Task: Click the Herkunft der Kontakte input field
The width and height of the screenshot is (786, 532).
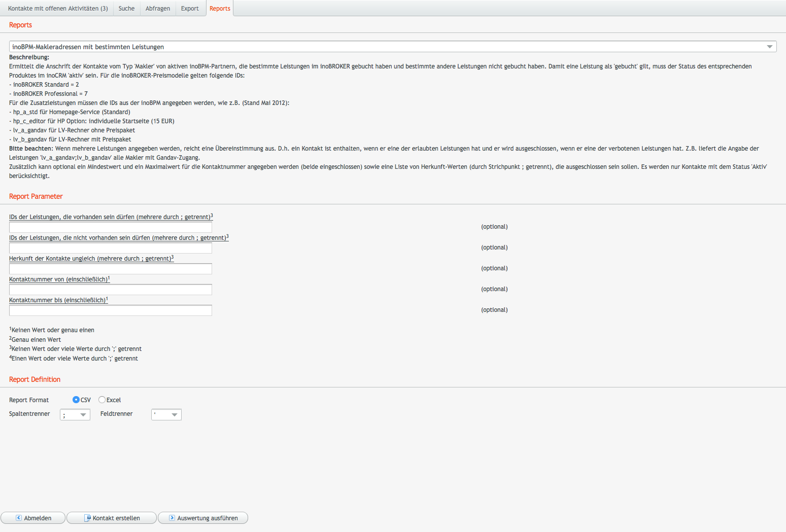Action: 111,269
